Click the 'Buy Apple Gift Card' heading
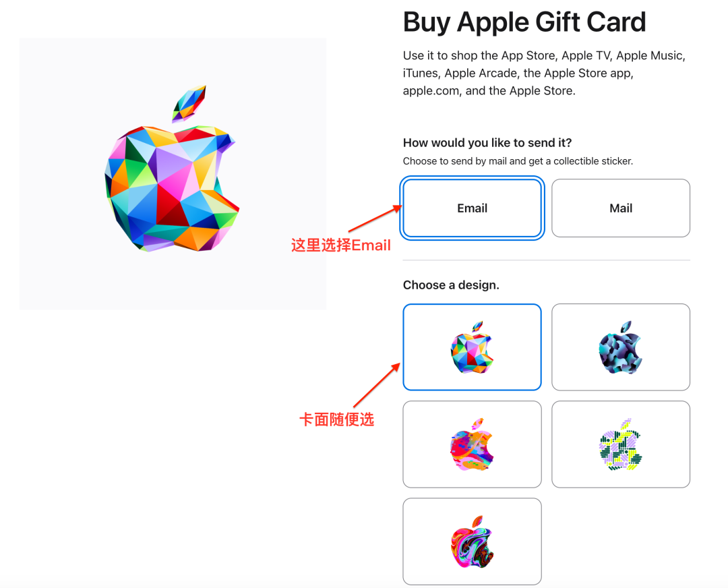The image size is (728, 588). click(x=524, y=22)
